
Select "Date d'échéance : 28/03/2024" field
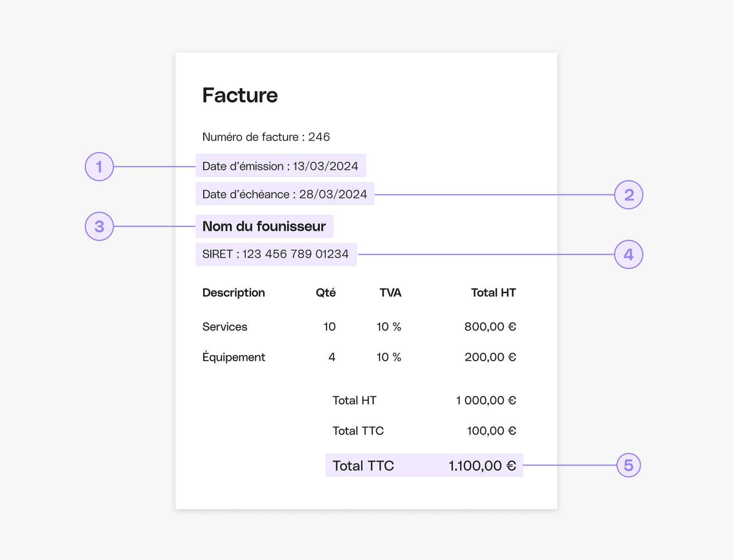coord(285,194)
